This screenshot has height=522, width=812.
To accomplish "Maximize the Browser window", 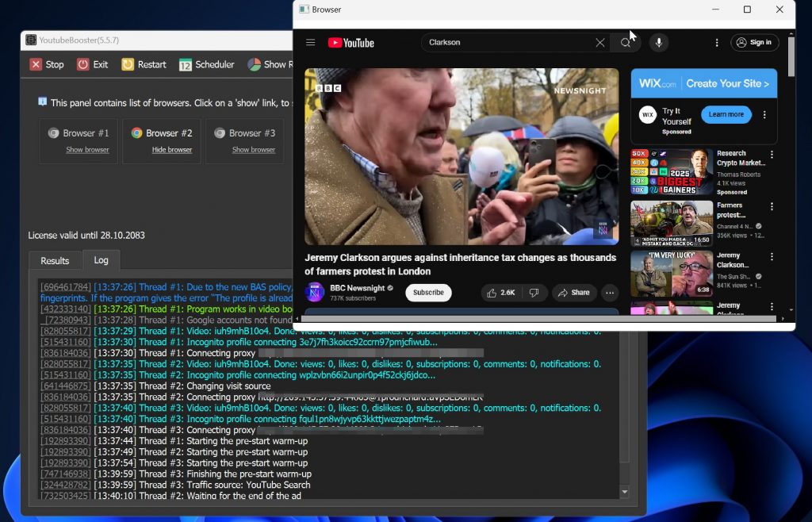I will pos(747,10).
